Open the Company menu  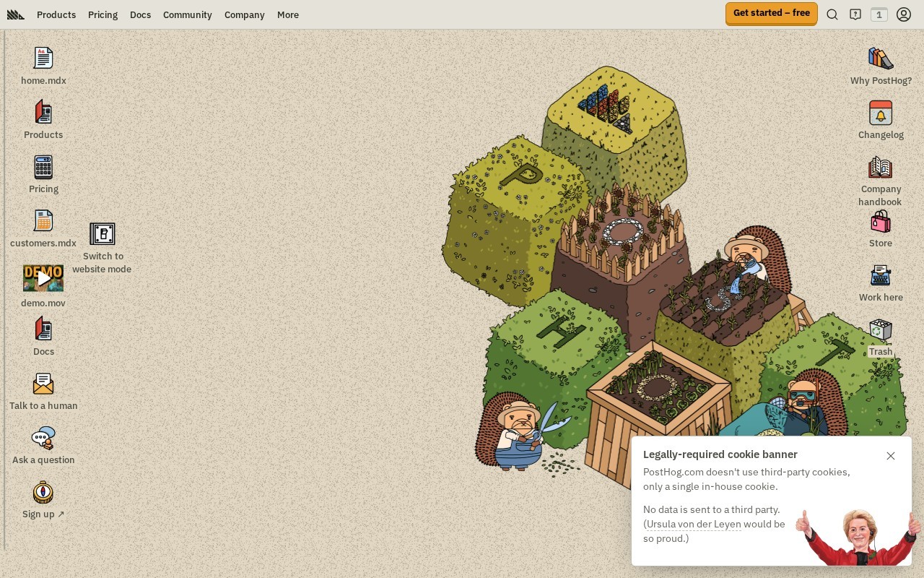244,14
